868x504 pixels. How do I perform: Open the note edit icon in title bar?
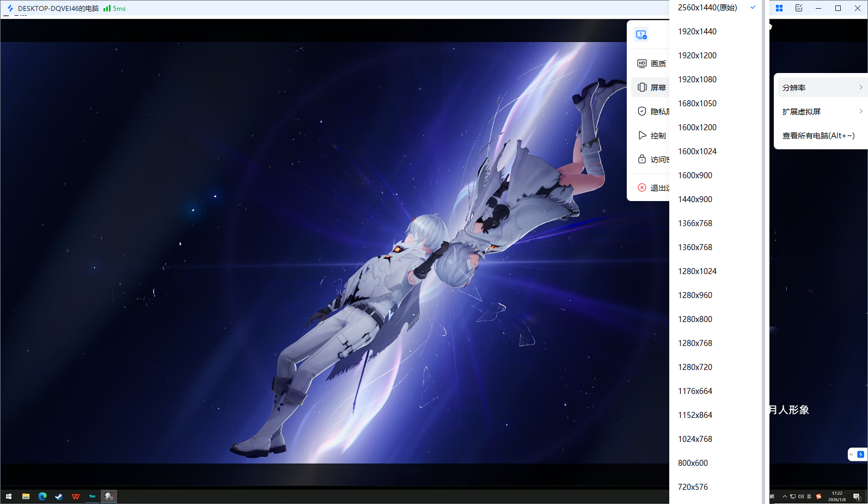pyautogui.click(x=799, y=8)
